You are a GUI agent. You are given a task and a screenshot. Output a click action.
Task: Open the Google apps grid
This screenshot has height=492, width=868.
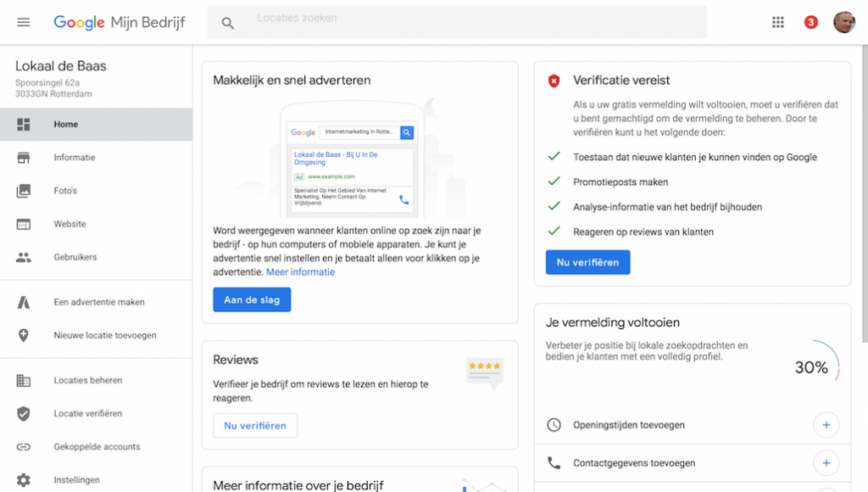pos(778,22)
